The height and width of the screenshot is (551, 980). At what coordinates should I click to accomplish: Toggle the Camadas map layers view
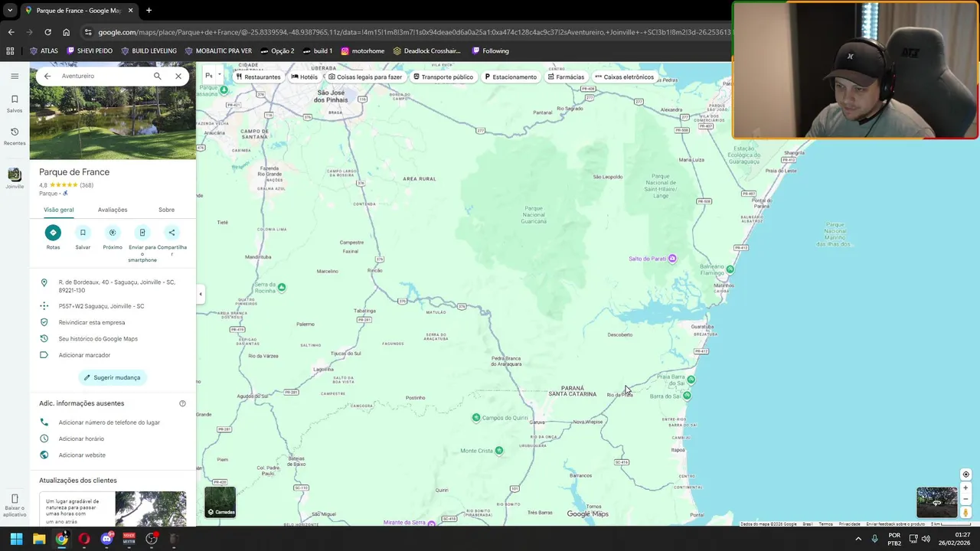pos(220,502)
